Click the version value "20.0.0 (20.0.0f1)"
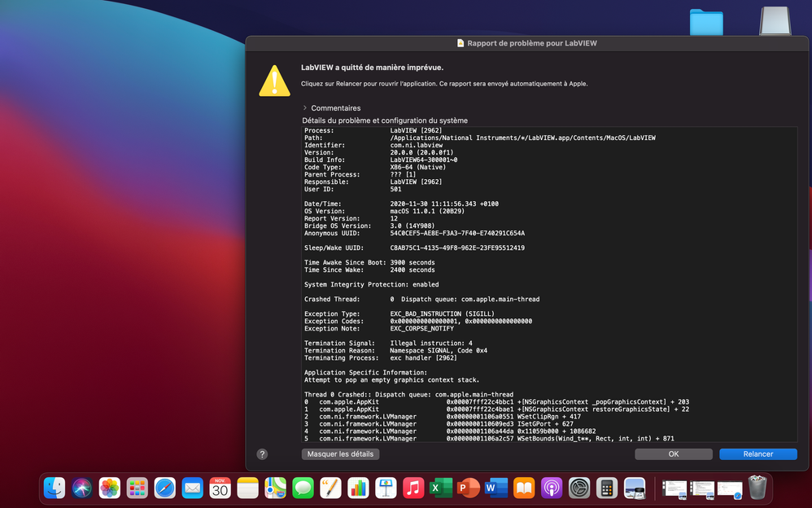This screenshot has height=508, width=812. (421, 152)
